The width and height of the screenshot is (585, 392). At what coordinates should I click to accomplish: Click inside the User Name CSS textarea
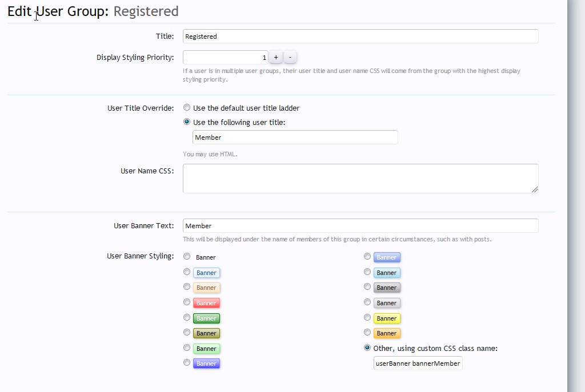[x=360, y=179]
